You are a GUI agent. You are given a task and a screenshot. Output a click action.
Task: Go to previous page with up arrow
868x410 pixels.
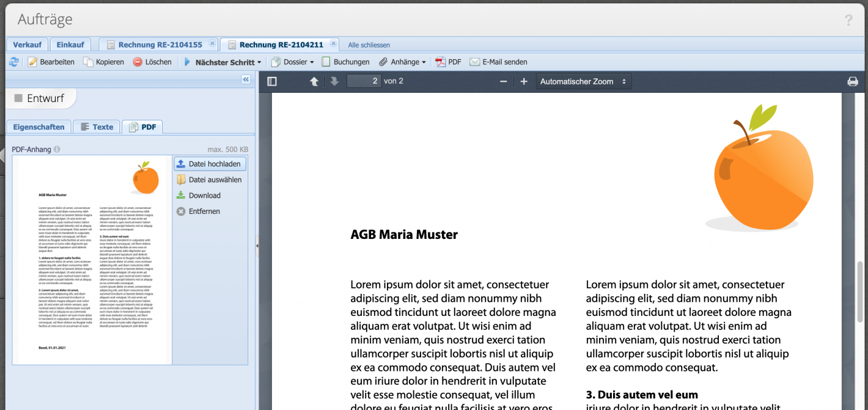click(314, 81)
